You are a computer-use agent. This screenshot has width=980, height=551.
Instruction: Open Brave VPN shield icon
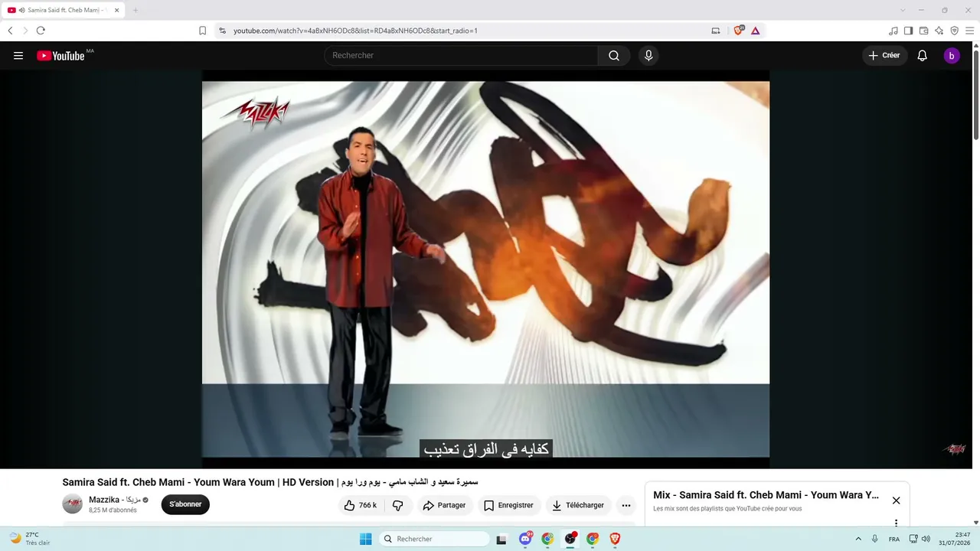[954, 31]
